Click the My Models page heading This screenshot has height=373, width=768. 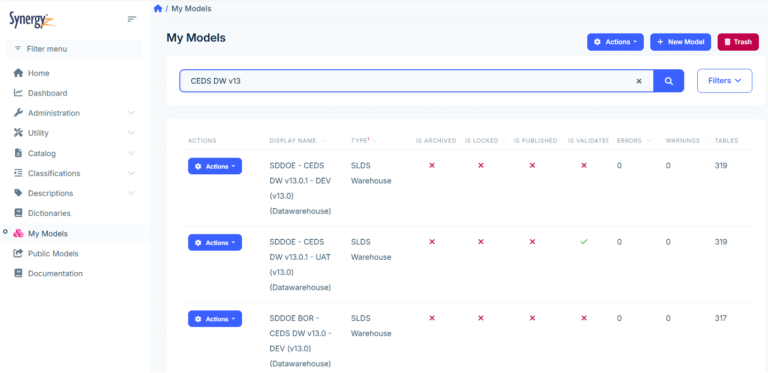(196, 38)
